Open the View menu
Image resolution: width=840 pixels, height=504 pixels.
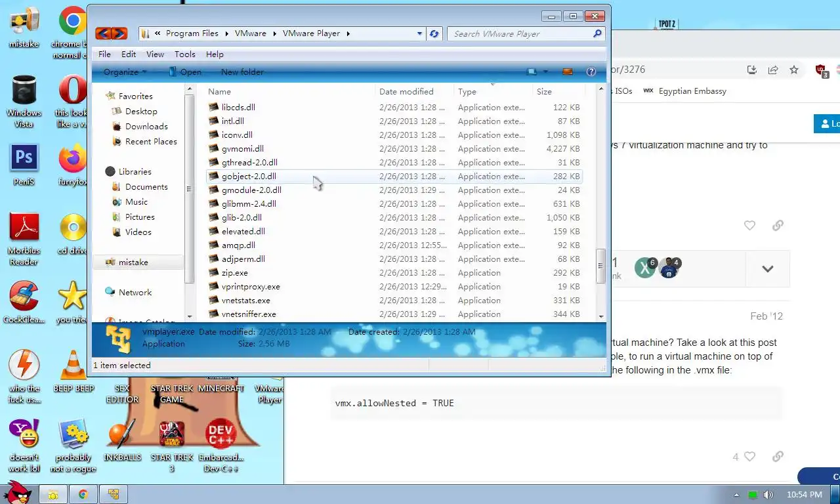tap(155, 54)
